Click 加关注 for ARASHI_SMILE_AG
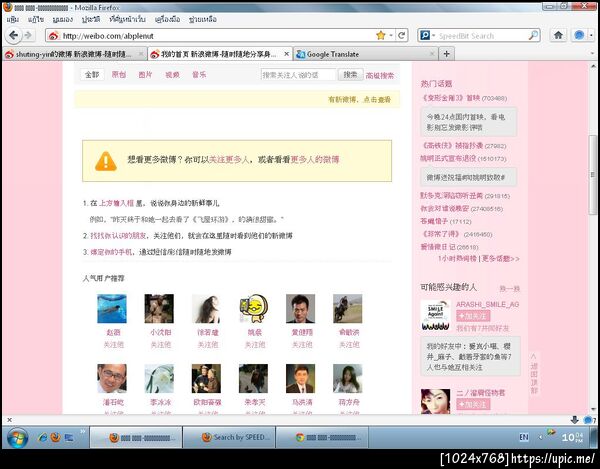This screenshot has width=600, height=469. [473, 316]
